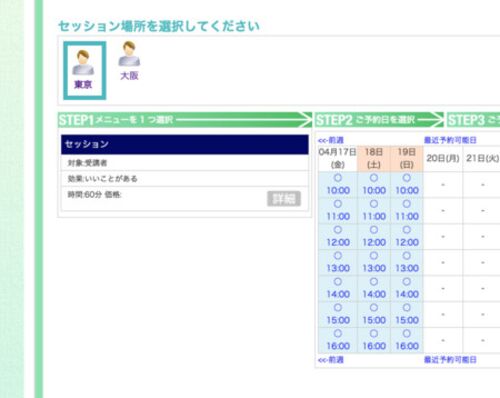Book 13:00 slot on 18日 (土)

[374, 263]
